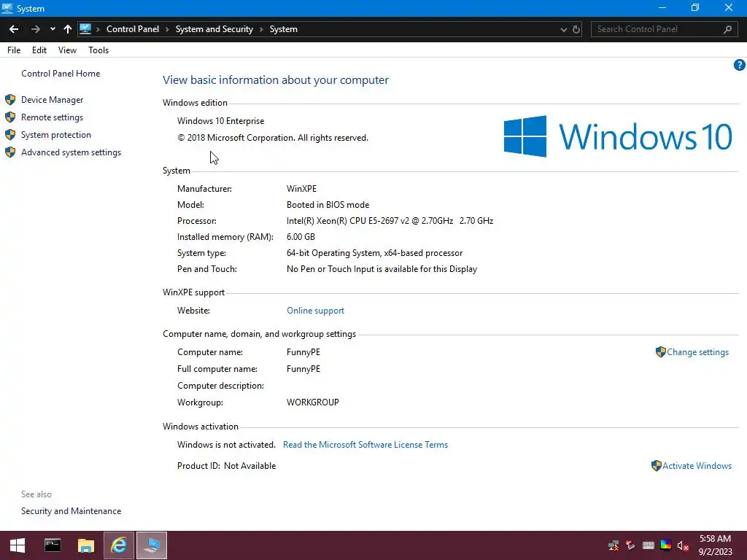This screenshot has width=747, height=560.
Task: Click Change settings link
Action: click(697, 352)
